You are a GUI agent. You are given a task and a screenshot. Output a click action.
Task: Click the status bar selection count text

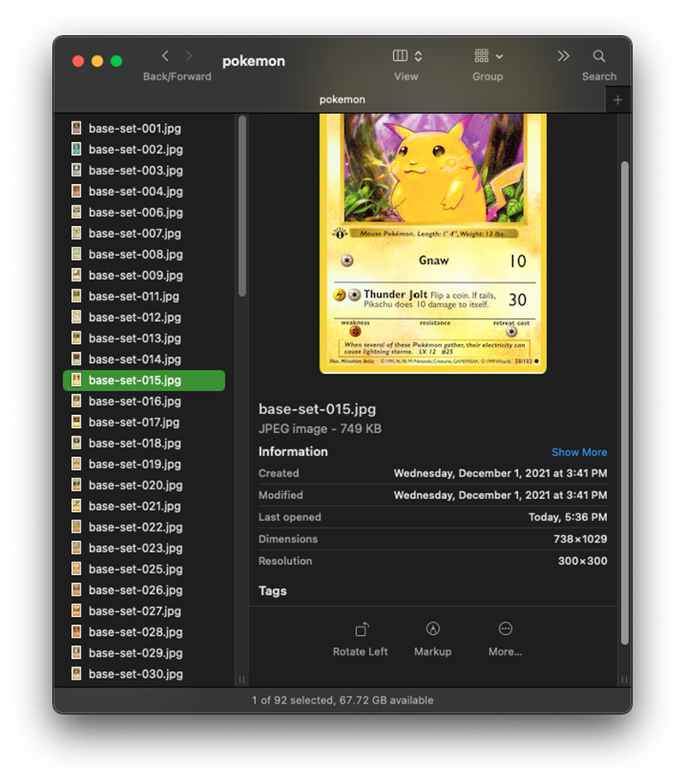[x=342, y=700]
